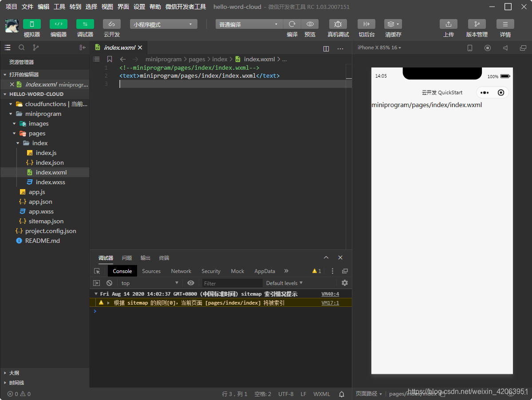Open 云开发 cloud development console
The height and width of the screenshot is (400, 532).
[112, 24]
